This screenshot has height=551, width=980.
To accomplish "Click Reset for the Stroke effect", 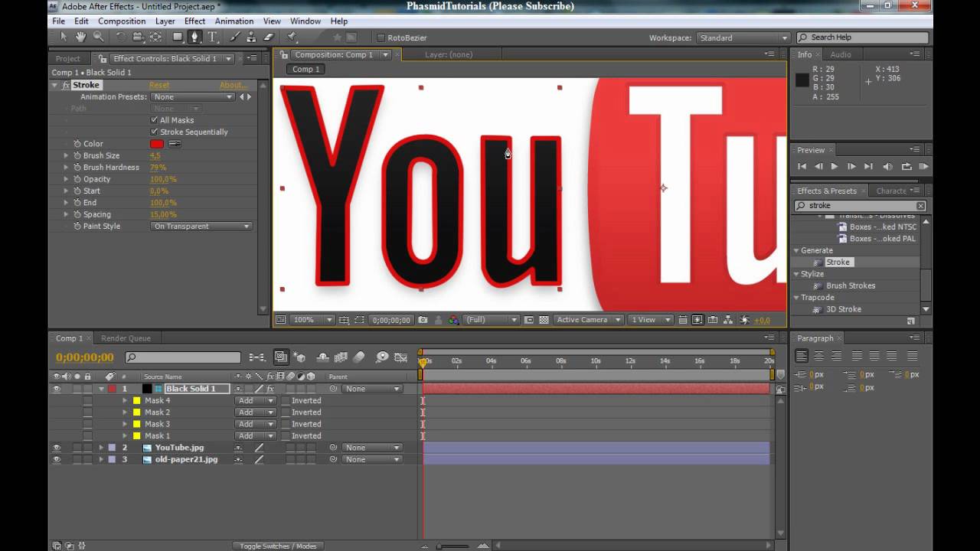I will pos(159,85).
